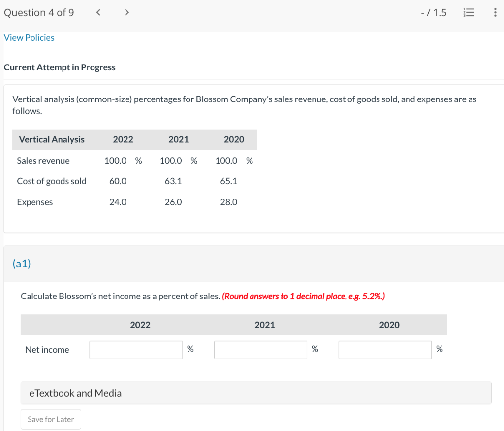Click the 2022 header in the top table
504x431 pixels.
[123, 139]
